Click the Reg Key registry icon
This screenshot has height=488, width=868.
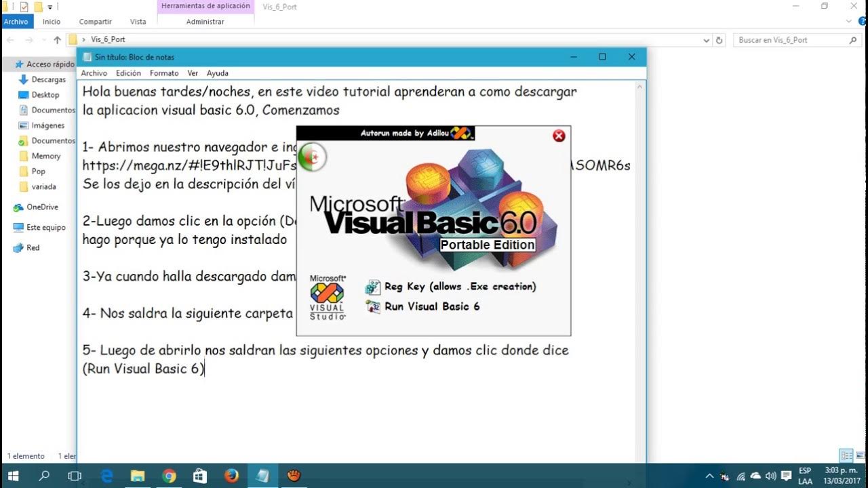click(373, 287)
